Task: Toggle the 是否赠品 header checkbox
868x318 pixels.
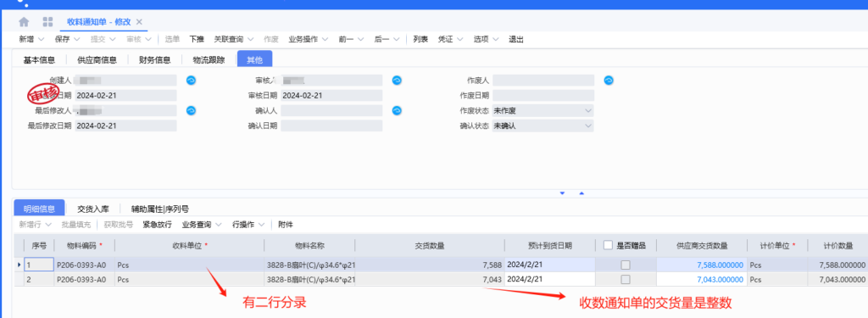Action: 609,245
